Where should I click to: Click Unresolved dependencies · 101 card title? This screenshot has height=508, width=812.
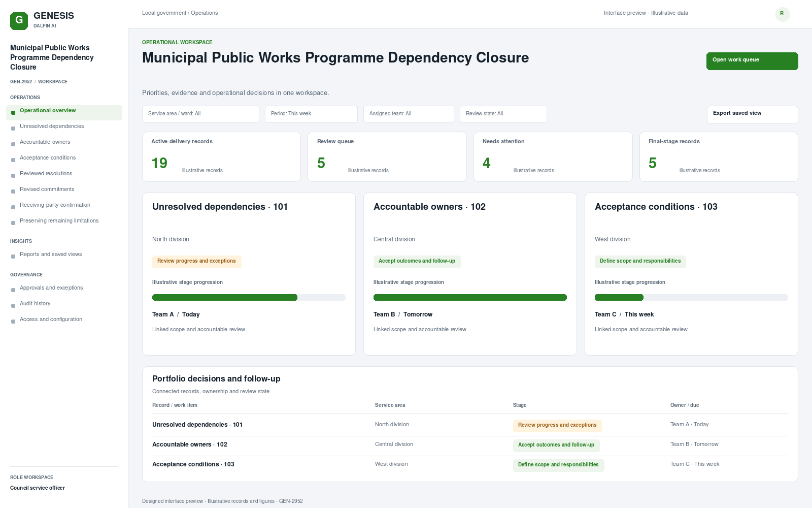220,207
